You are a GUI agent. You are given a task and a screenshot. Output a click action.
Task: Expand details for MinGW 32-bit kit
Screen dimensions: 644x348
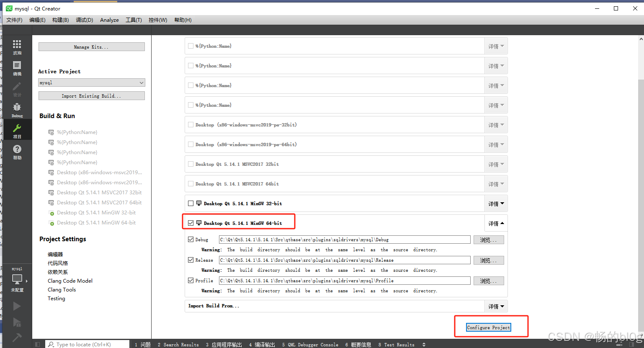[x=496, y=204]
